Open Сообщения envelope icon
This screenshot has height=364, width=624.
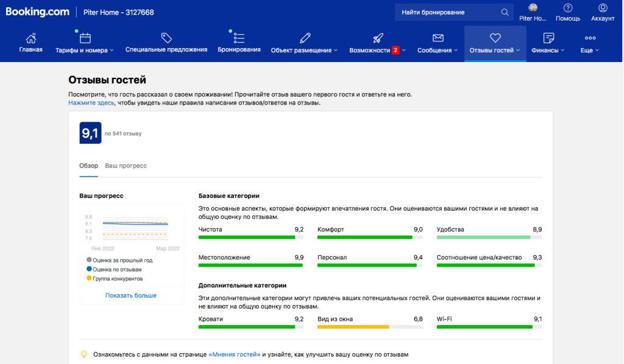click(x=438, y=38)
